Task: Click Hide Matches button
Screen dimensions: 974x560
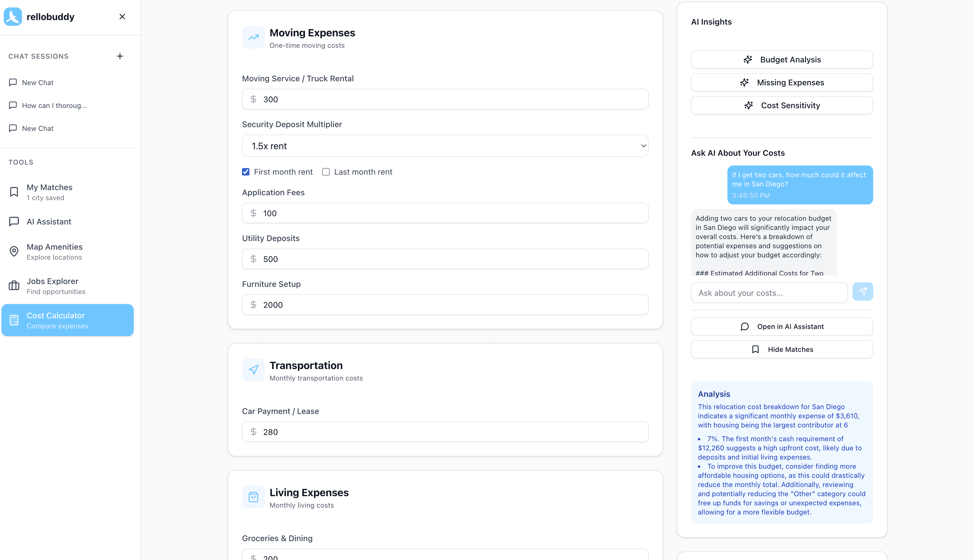Action: [x=781, y=349]
